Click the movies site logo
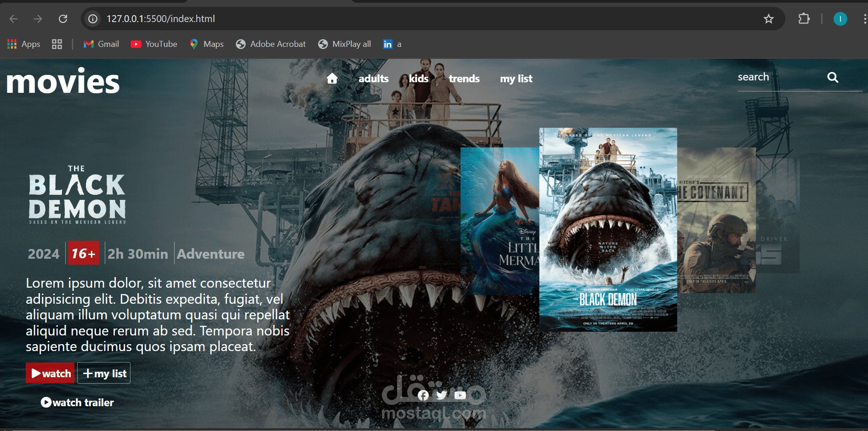This screenshot has height=431, width=868. tap(63, 82)
